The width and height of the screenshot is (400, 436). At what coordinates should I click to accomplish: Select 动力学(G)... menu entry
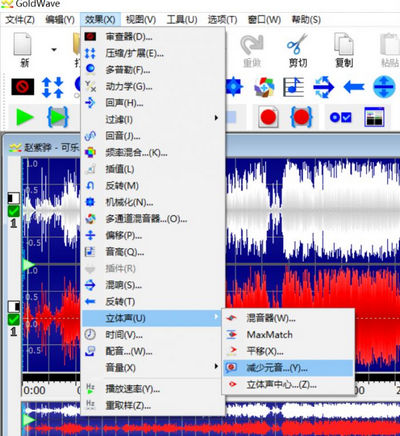coord(153,86)
